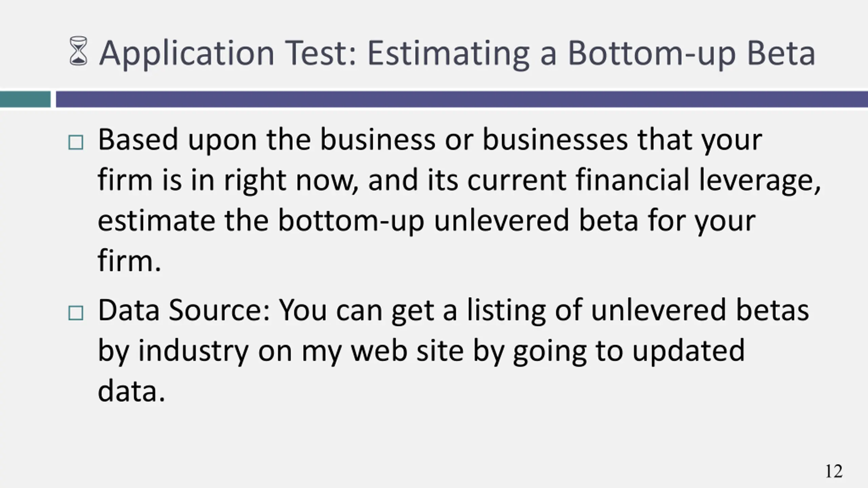Click the square bullet before 'Data Source'

[x=76, y=313]
